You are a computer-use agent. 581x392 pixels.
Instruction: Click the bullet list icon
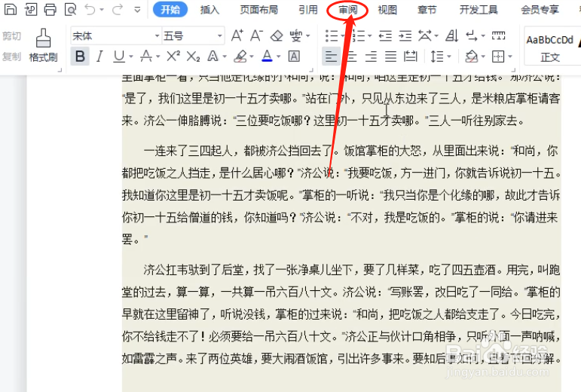click(x=332, y=36)
